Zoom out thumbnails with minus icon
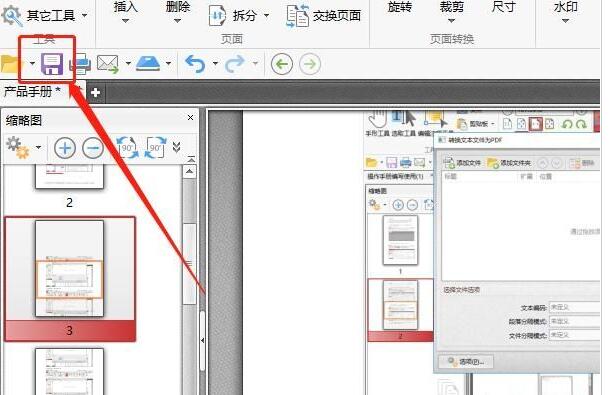Viewport: 610px width, 395px height. [93, 148]
